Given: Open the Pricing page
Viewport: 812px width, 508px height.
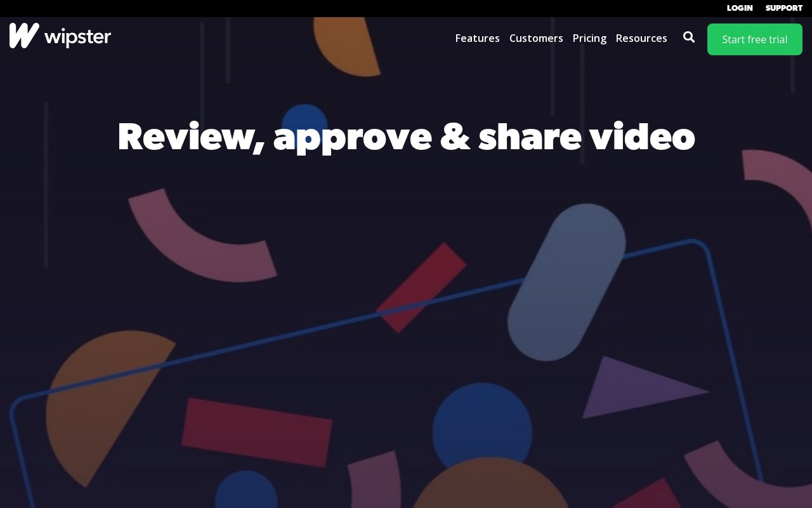Looking at the screenshot, I should point(589,38).
